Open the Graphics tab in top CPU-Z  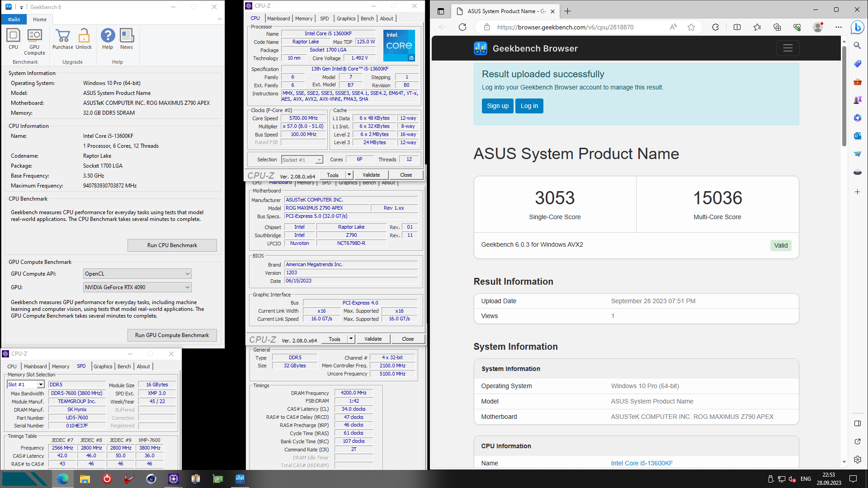pos(346,19)
